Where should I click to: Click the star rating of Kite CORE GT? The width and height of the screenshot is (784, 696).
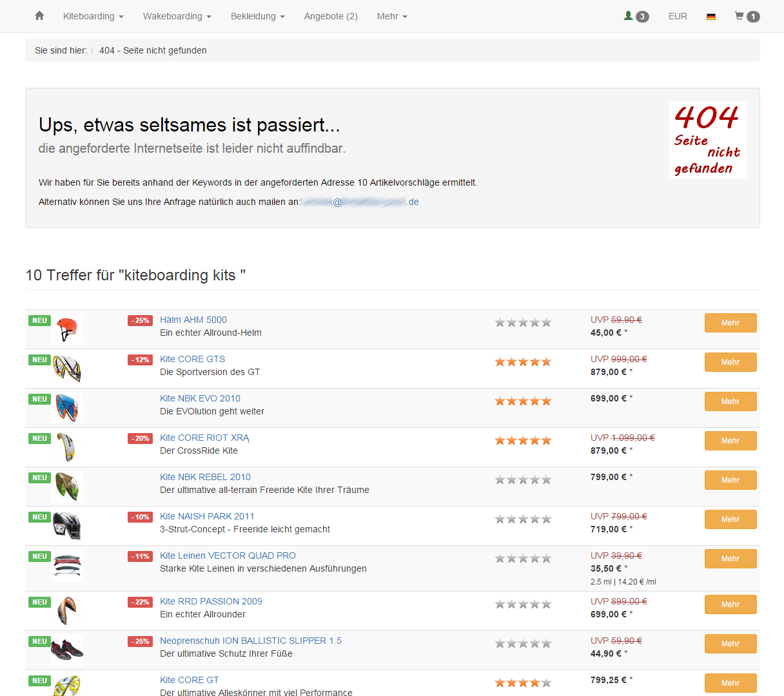coord(523,682)
